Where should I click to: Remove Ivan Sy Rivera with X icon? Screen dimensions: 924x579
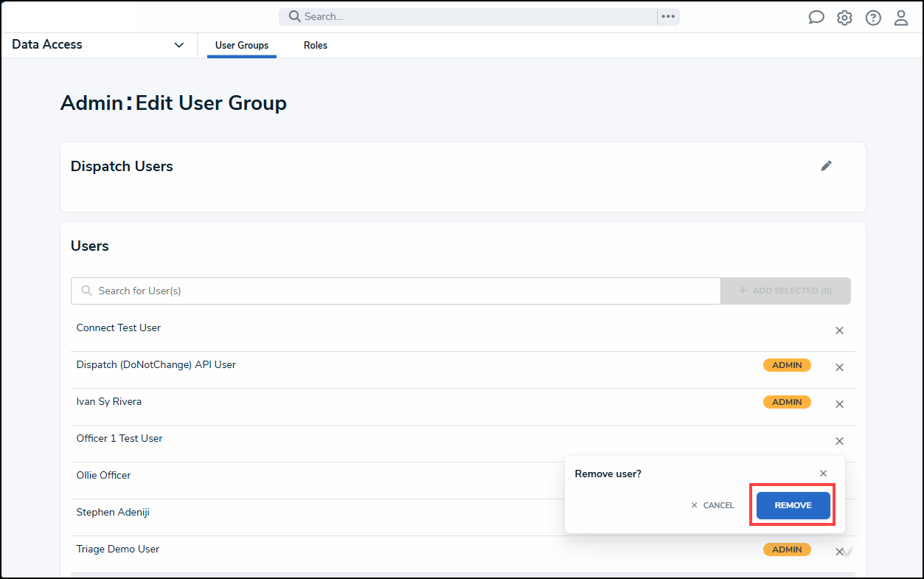pyautogui.click(x=839, y=404)
